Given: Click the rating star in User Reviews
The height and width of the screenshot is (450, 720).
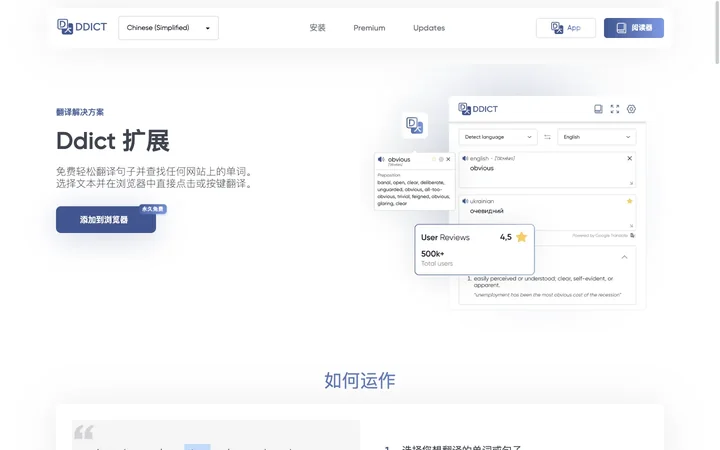Looking at the screenshot, I should click(522, 237).
